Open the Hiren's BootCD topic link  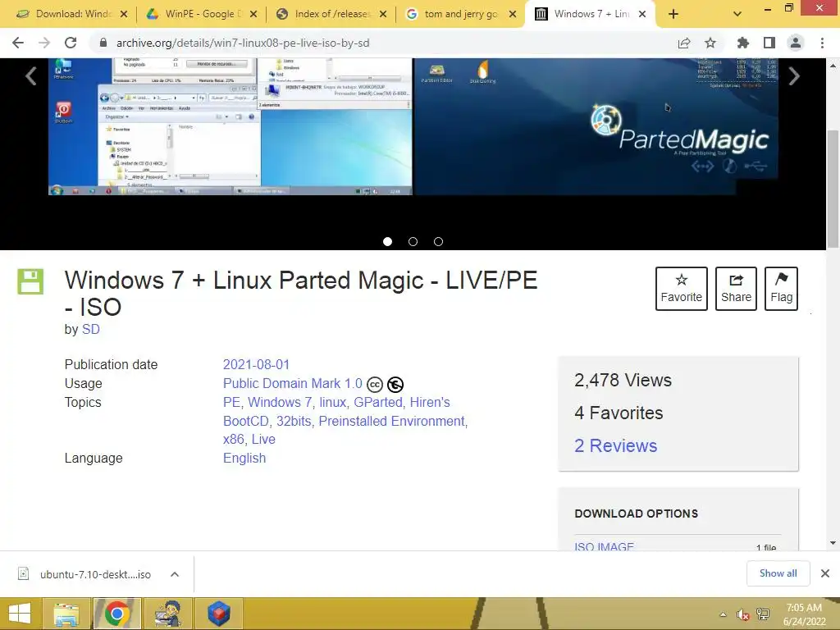tap(336, 412)
